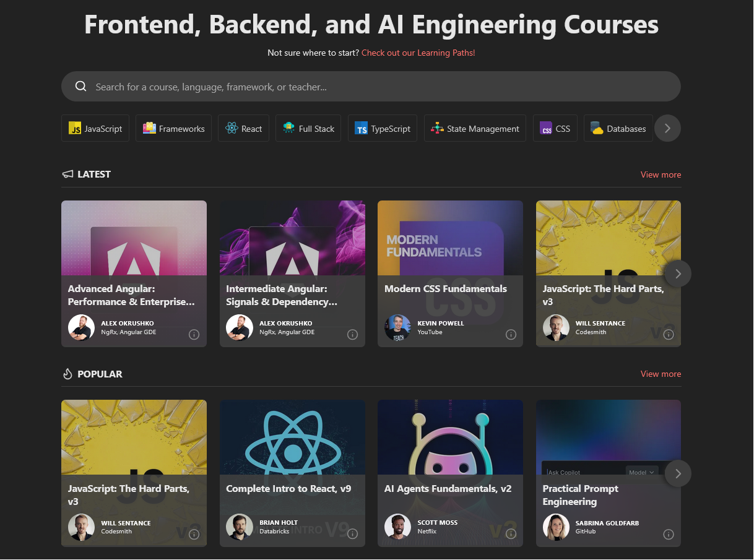Show info for AI Agents Fundamentals
The width and height of the screenshot is (754, 560).
click(511, 534)
